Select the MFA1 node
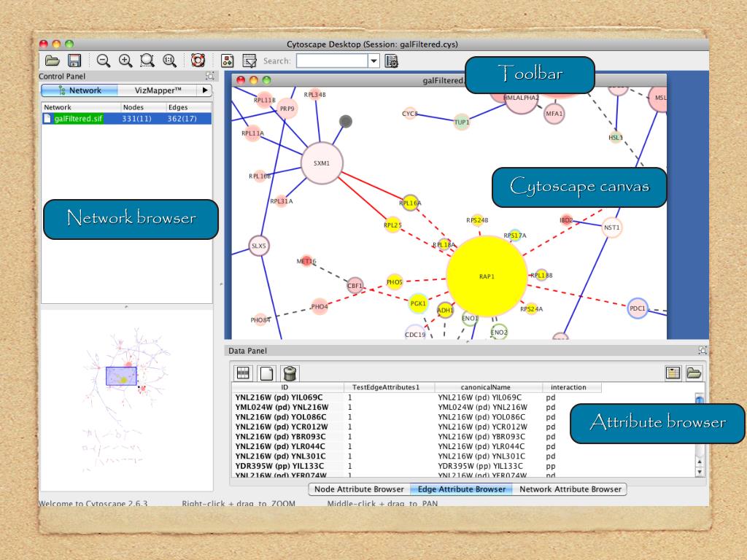Image resolution: width=747 pixels, height=560 pixels. [x=554, y=114]
